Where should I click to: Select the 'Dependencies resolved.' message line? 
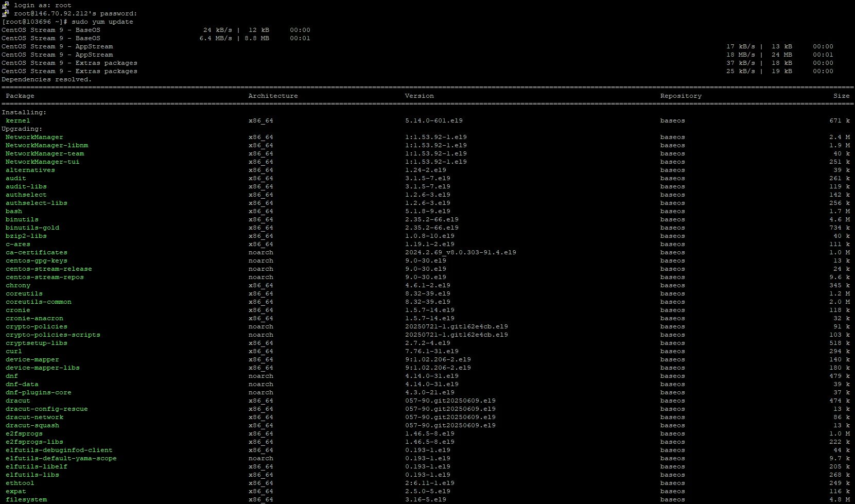click(46, 79)
